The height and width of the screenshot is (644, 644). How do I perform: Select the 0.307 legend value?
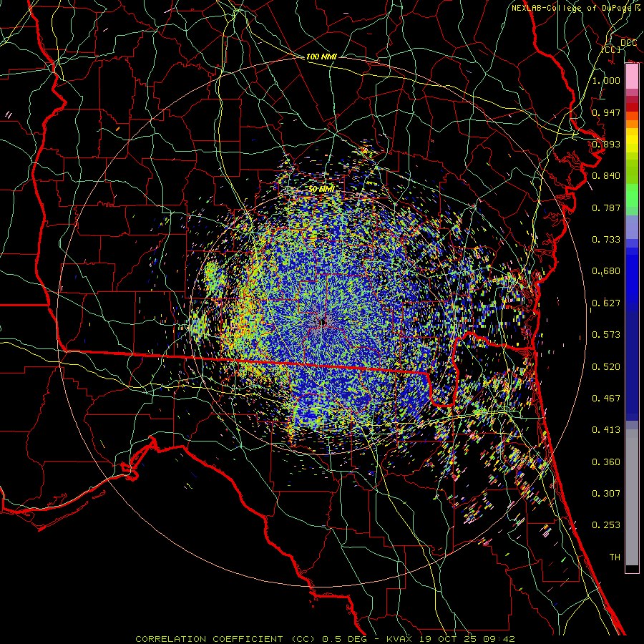tap(606, 494)
